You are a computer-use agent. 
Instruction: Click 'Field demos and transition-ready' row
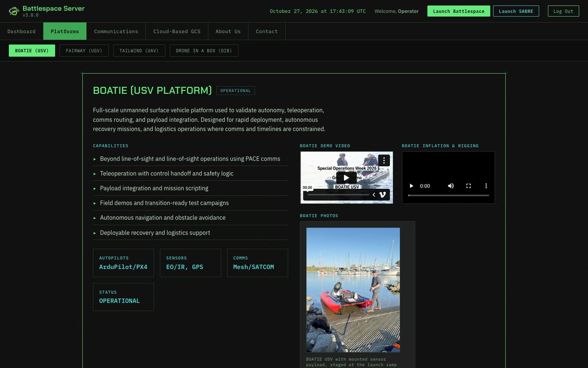pyautogui.click(x=191, y=203)
